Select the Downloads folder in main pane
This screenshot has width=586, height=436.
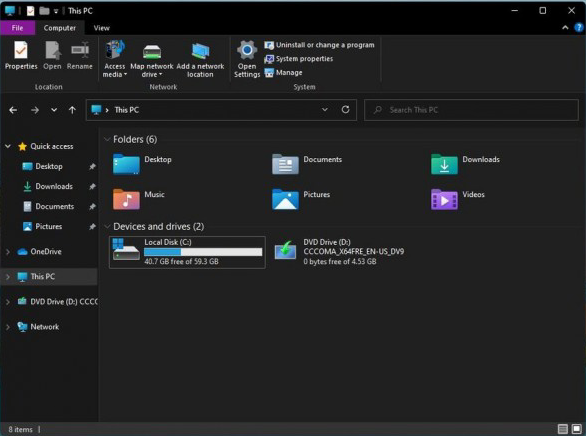point(465,164)
